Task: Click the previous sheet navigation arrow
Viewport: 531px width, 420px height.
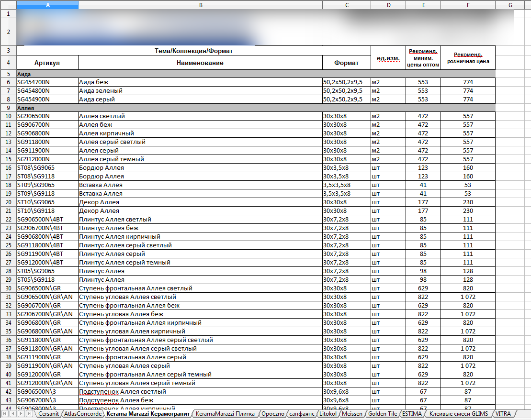Action: (x=13, y=413)
